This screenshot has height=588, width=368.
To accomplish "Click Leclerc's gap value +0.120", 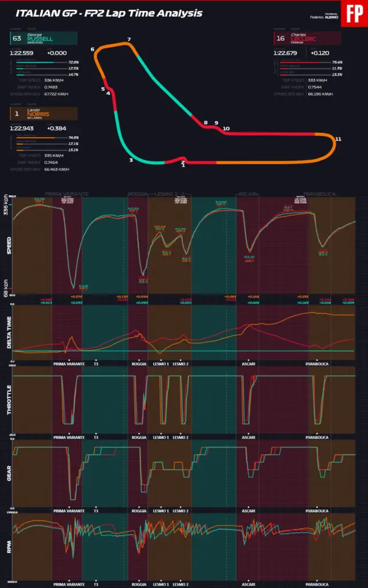I will (320, 53).
